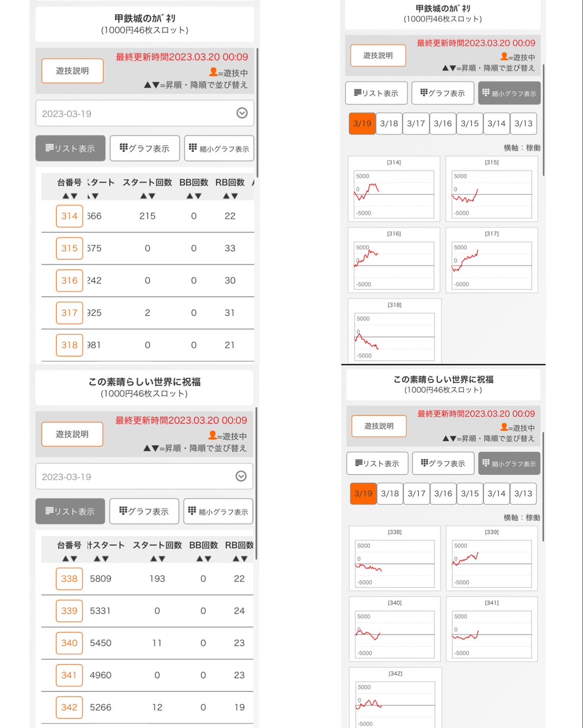Sort descending ▼ under スタート回数 in この素晴らしい table
Image resolution: width=583 pixels, height=728 pixels.
[161, 559]
